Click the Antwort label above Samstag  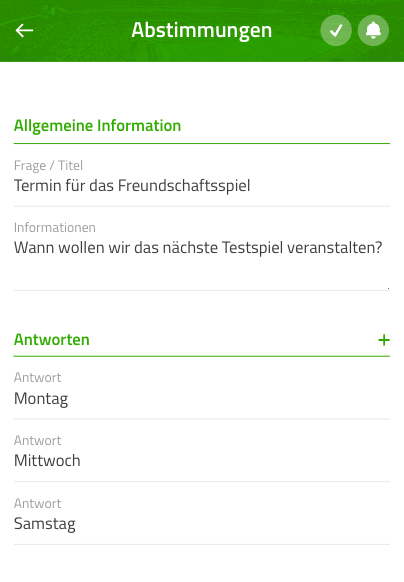pyautogui.click(x=38, y=504)
